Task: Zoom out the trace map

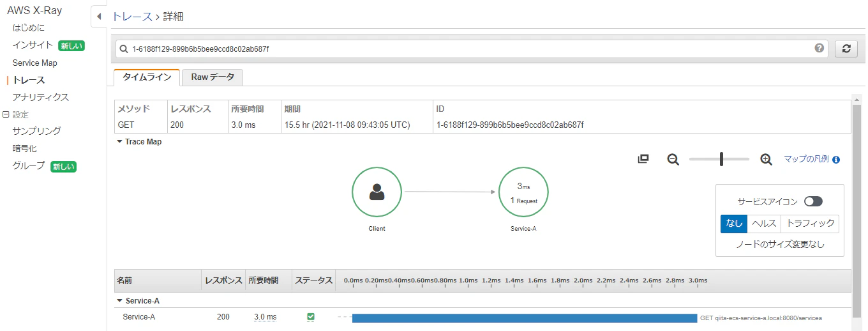Action: (673, 159)
